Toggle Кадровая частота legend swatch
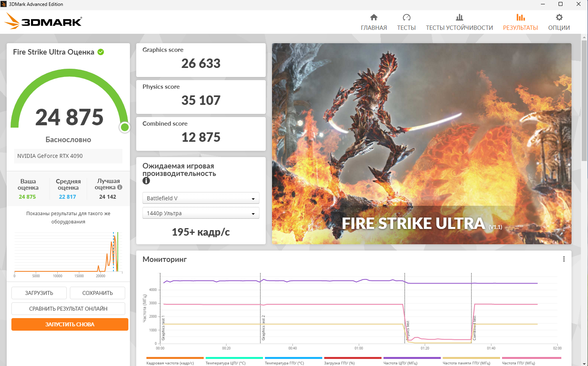This screenshot has height=366, width=588. (175, 358)
